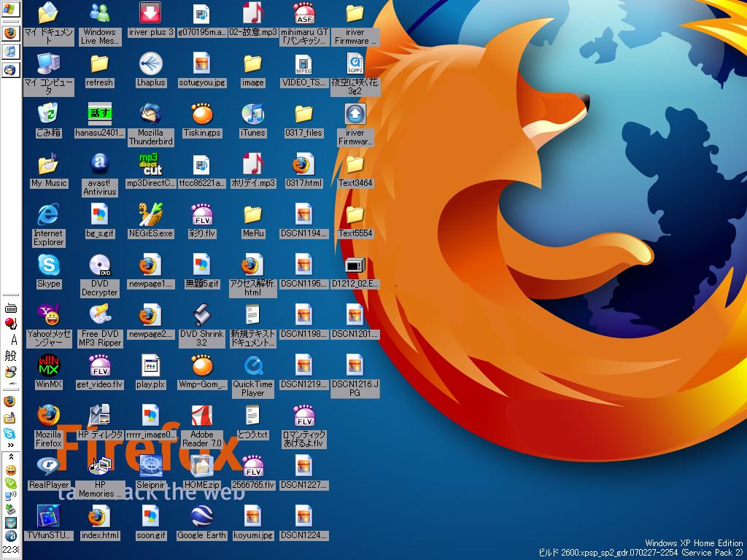This screenshot has width=747, height=560.
Task: Select the get_video.flv file
Action: coord(99,371)
